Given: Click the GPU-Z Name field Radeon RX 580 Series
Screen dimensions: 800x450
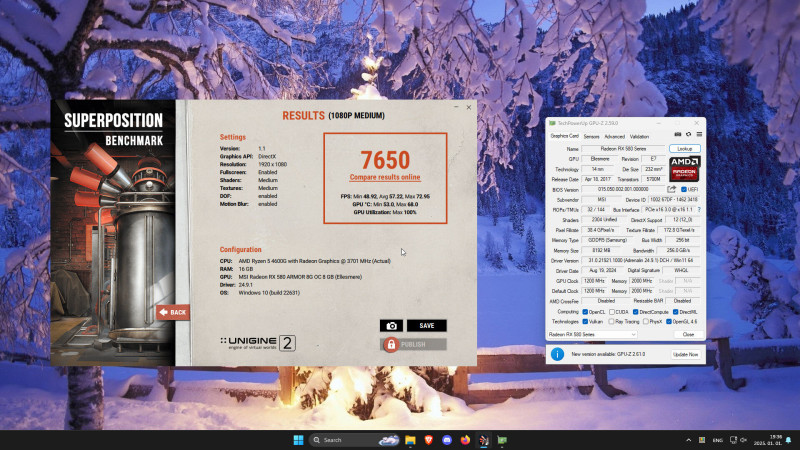Looking at the screenshot, I should pyautogui.click(x=623, y=148).
